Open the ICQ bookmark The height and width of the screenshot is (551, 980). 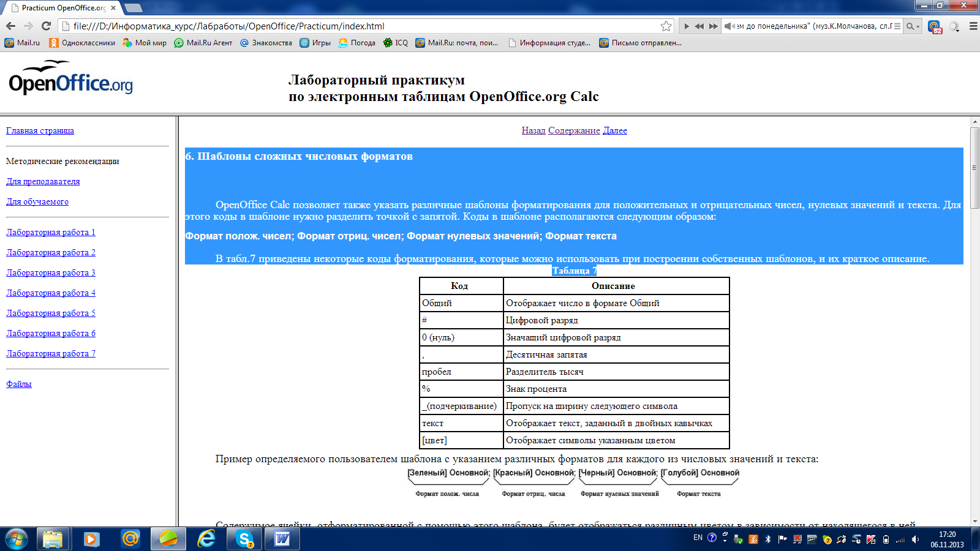pyautogui.click(x=396, y=43)
